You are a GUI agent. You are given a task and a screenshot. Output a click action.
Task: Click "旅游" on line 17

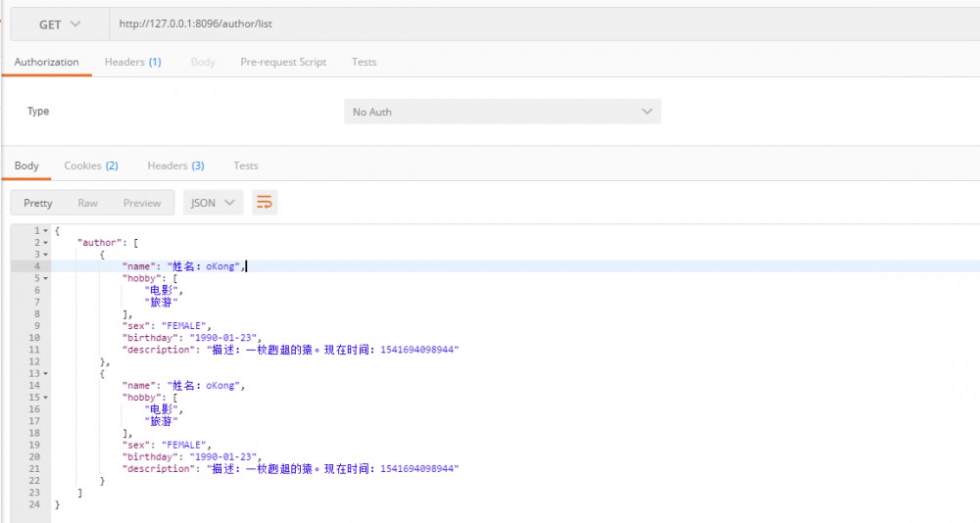pos(162,421)
